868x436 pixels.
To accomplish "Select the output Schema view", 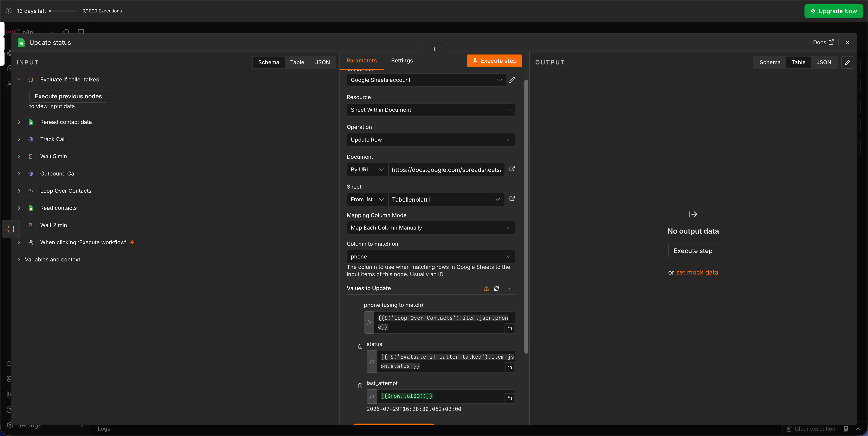I will pyautogui.click(x=770, y=62).
